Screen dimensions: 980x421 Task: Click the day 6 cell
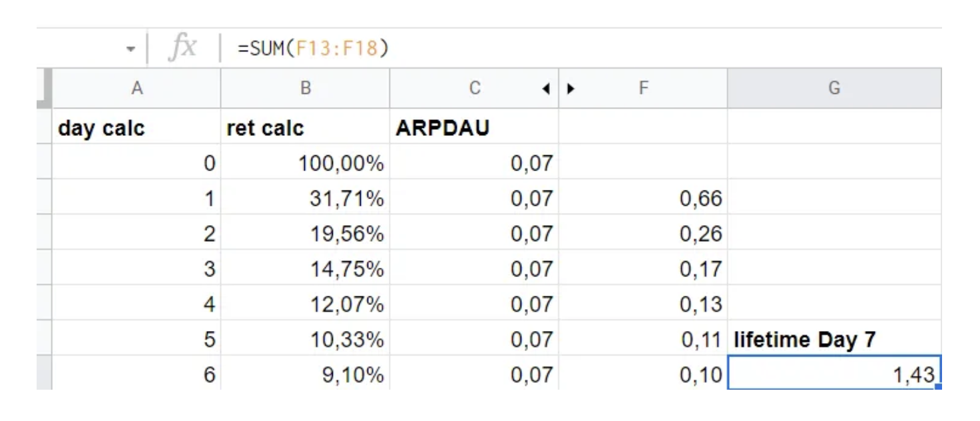[136, 374]
